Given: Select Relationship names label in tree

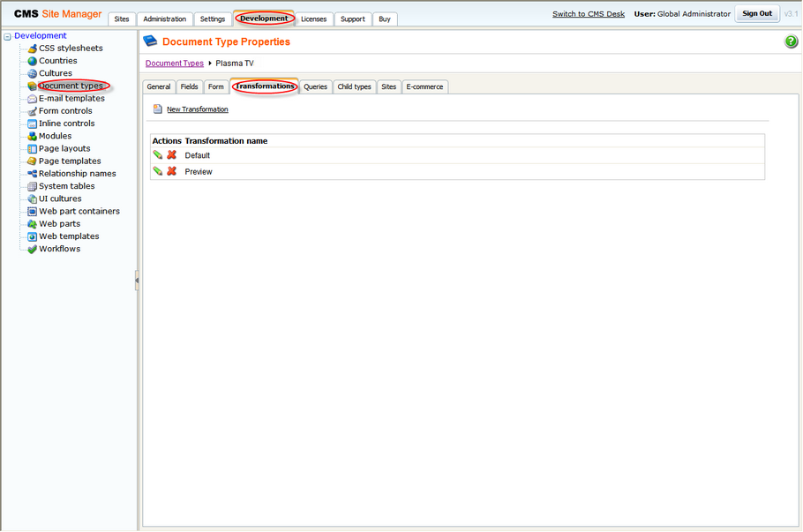Looking at the screenshot, I should [x=78, y=174].
